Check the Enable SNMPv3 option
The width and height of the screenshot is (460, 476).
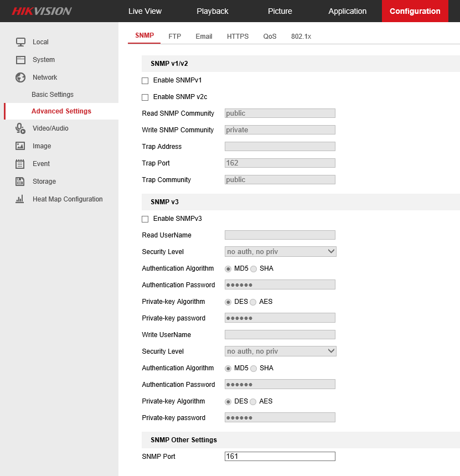(145, 219)
